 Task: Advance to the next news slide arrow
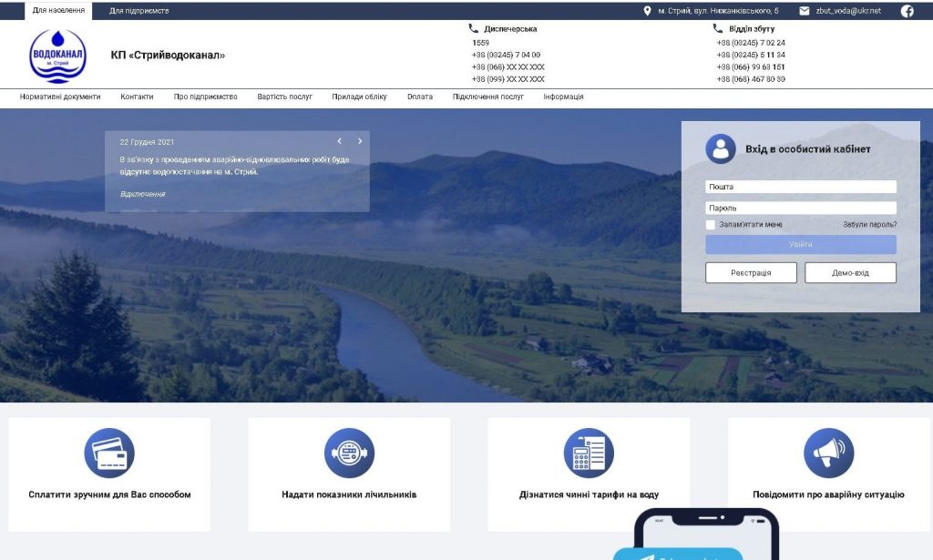click(360, 141)
